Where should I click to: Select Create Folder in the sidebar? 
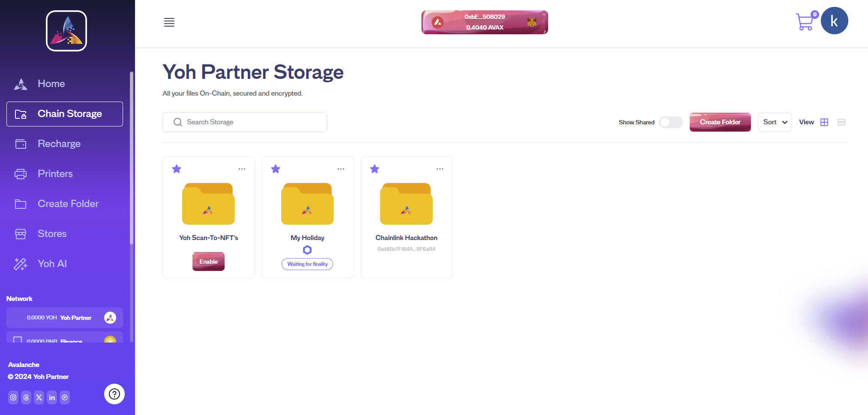click(65, 204)
